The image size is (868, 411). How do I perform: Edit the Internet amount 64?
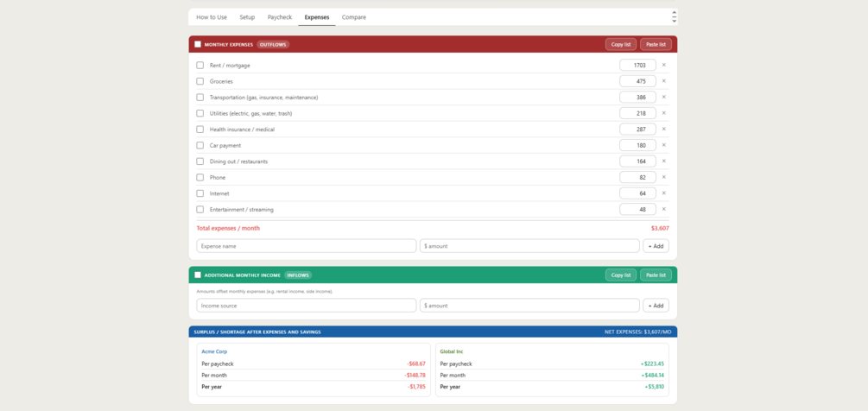(x=637, y=193)
